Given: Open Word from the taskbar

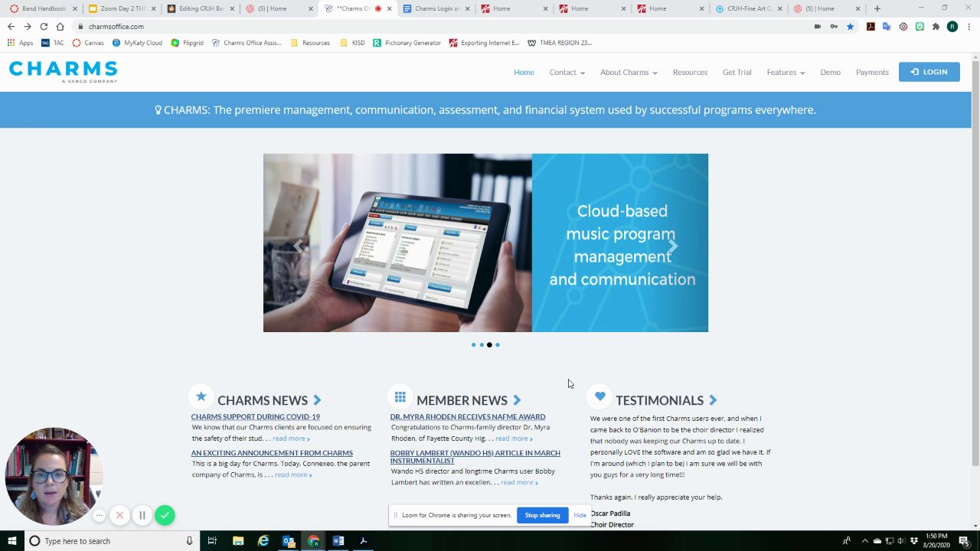Looking at the screenshot, I should [338, 541].
